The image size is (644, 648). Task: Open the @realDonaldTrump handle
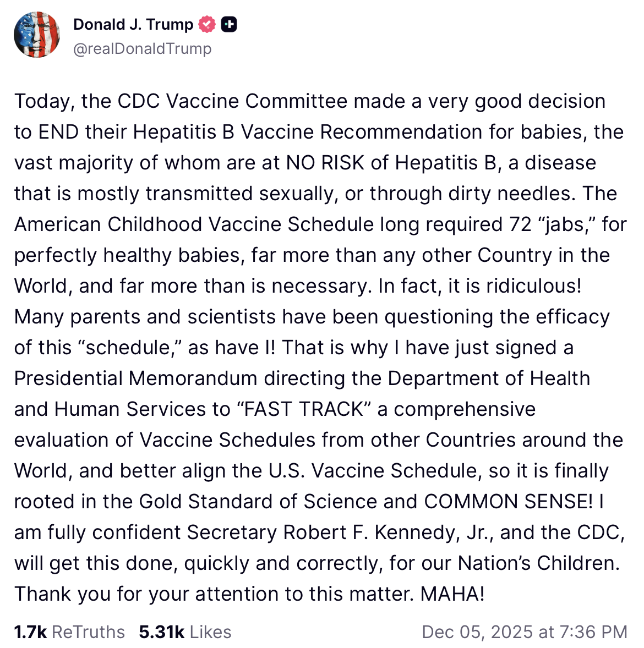pos(142,49)
